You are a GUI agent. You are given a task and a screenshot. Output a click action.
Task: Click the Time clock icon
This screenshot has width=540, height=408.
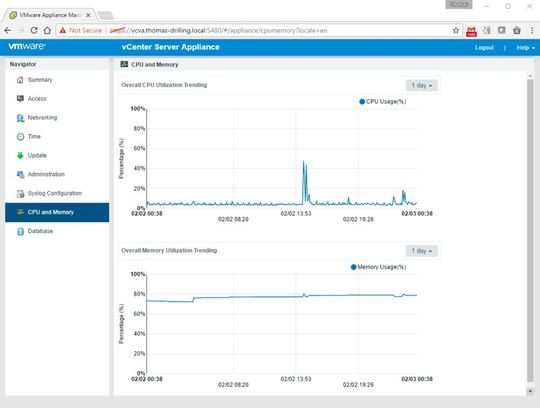pyautogui.click(x=20, y=137)
